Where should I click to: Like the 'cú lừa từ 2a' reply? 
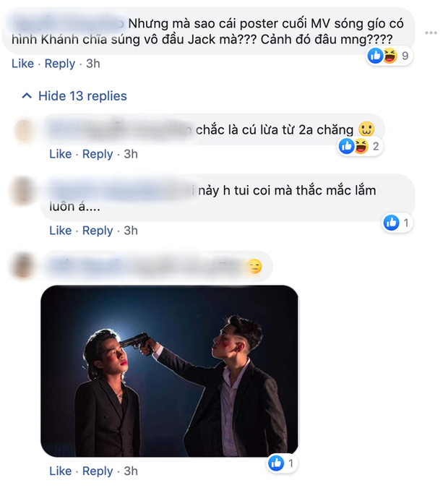(60, 154)
